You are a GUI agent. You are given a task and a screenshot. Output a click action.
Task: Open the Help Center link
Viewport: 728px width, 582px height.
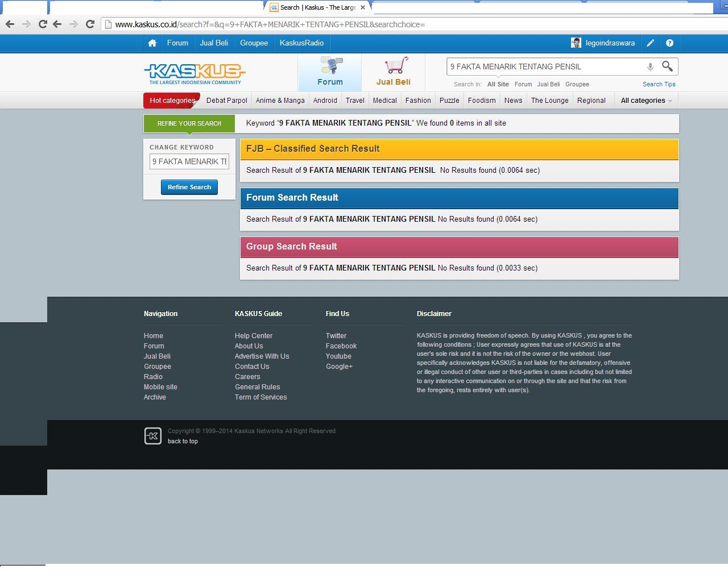coord(254,336)
